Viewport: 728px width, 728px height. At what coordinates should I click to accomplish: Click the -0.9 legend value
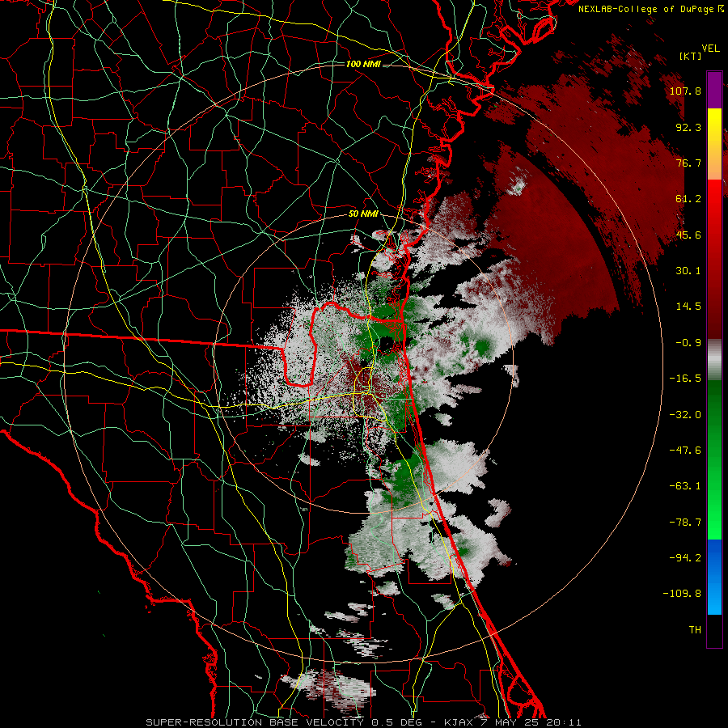pyautogui.click(x=688, y=343)
